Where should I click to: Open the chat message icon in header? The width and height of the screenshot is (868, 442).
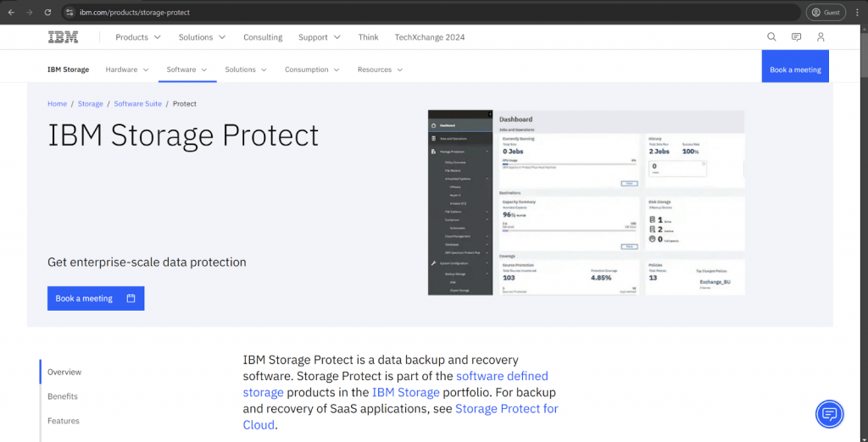pos(796,37)
